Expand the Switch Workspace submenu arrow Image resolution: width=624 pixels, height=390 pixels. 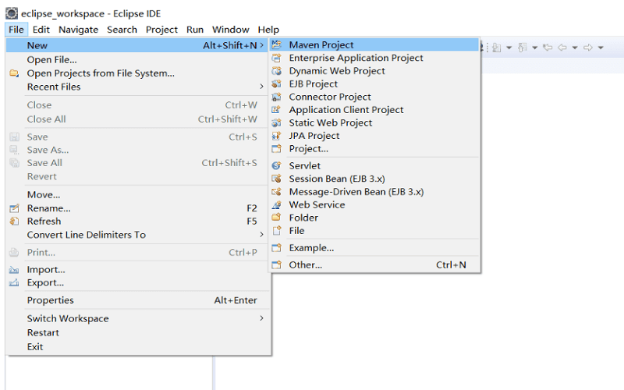click(261, 318)
